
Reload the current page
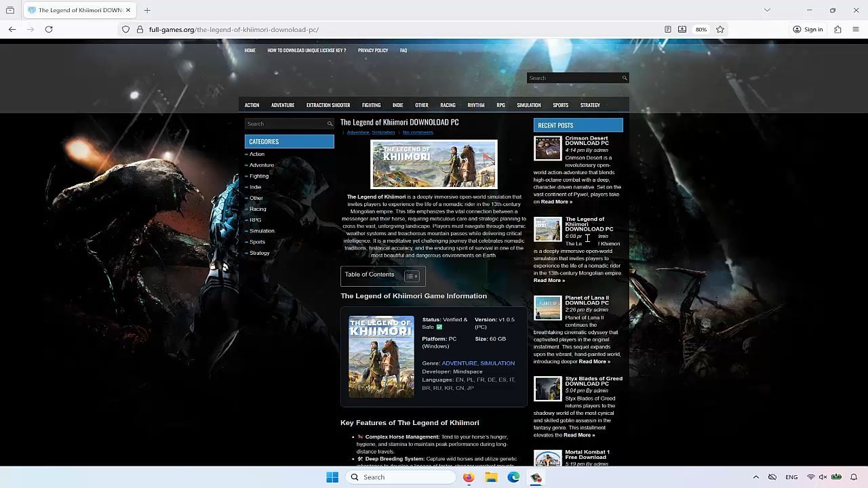pos(49,29)
